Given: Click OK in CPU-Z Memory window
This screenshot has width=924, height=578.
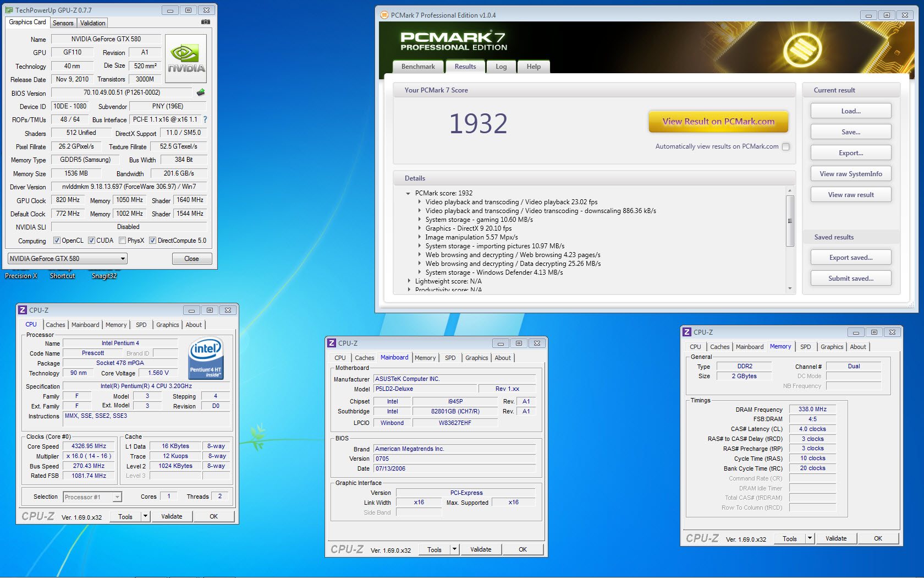Looking at the screenshot, I should tap(878, 538).
